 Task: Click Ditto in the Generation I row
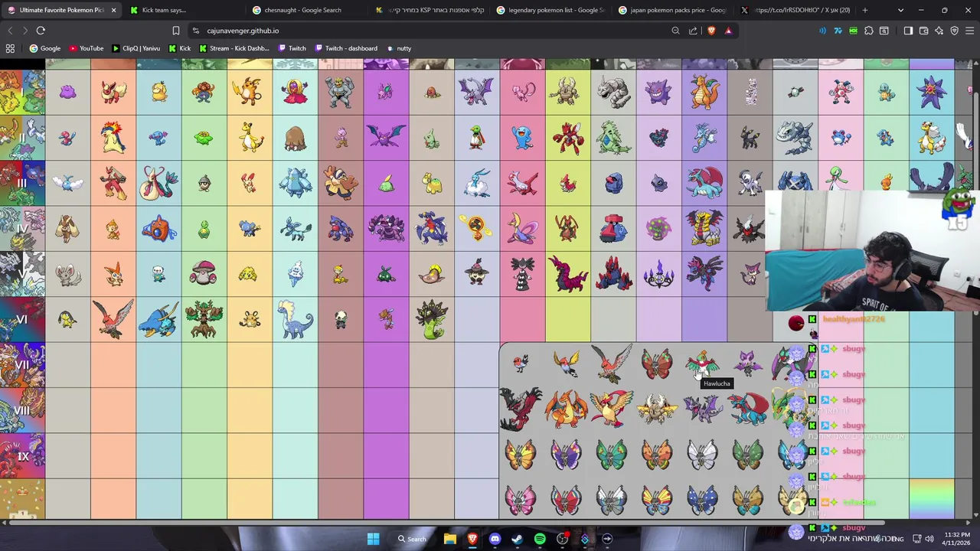67,92
